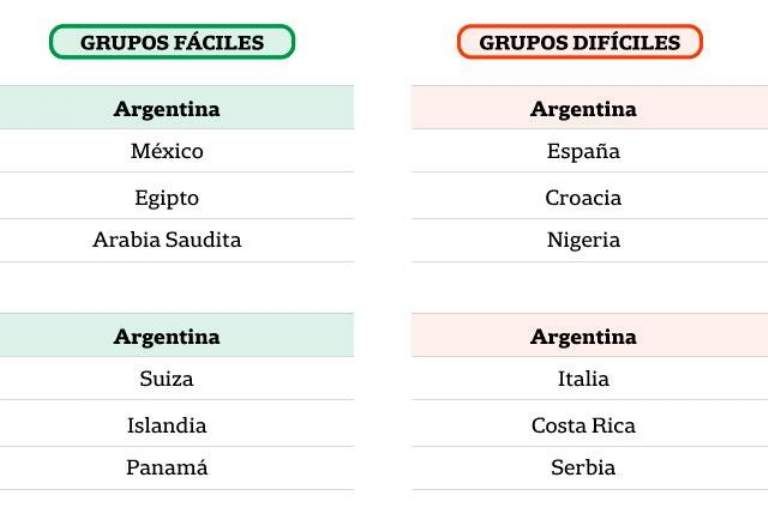This screenshot has height=513, width=768.
Task: Click the GRUPOS FÁCILES green badge
Action: click(172, 42)
